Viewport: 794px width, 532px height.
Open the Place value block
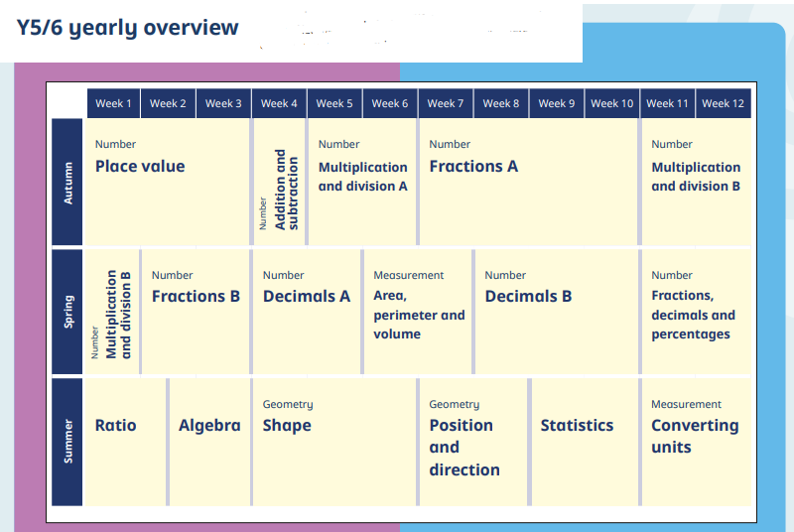[x=167, y=183]
